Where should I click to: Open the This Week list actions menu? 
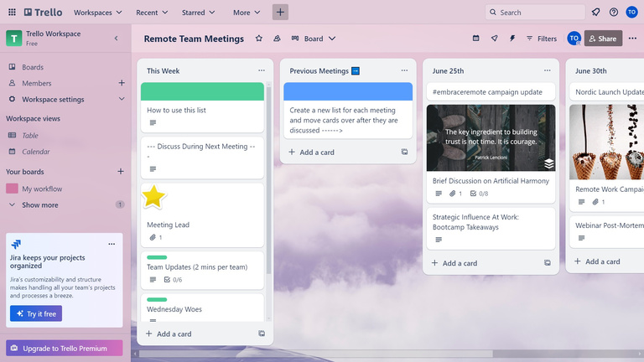pyautogui.click(x=262, y=71)
